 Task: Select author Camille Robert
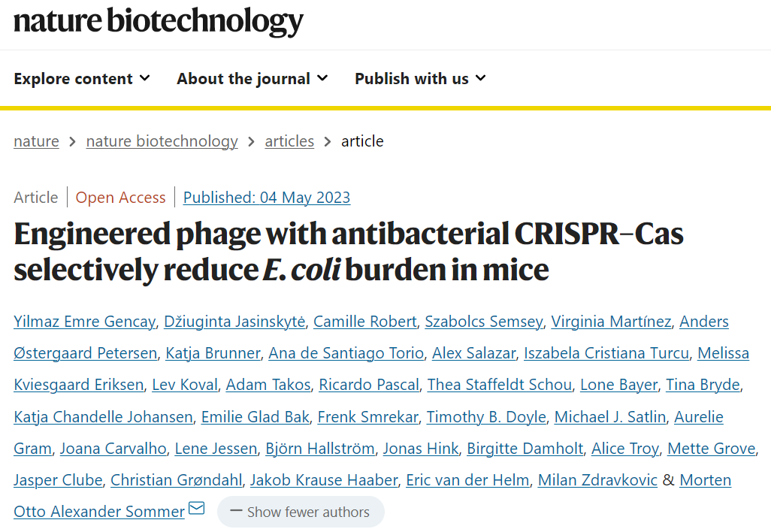364,322
